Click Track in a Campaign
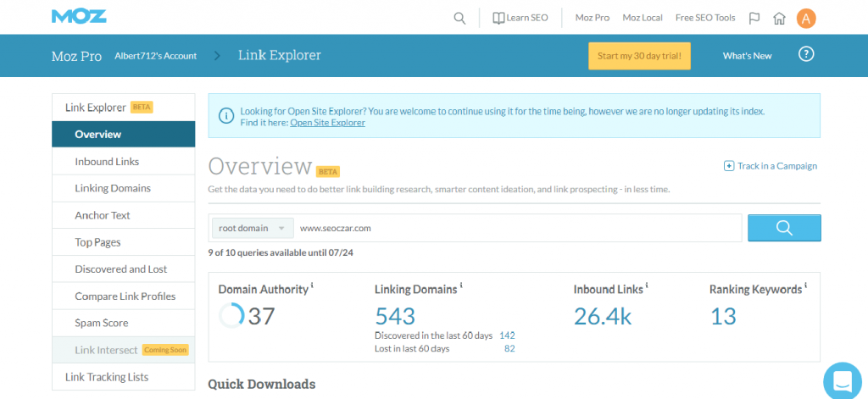This screenshot has height=399, width=868. (771, 166)
